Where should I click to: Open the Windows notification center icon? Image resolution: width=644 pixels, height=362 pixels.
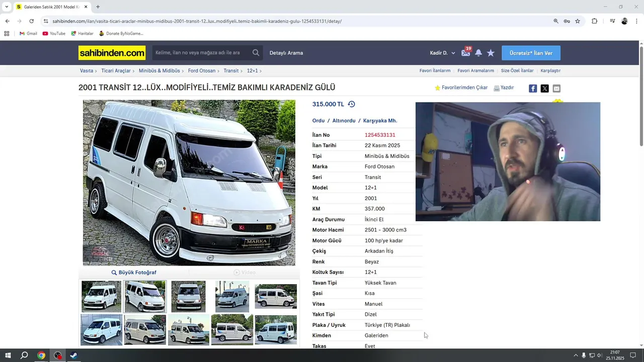(633, 355)
